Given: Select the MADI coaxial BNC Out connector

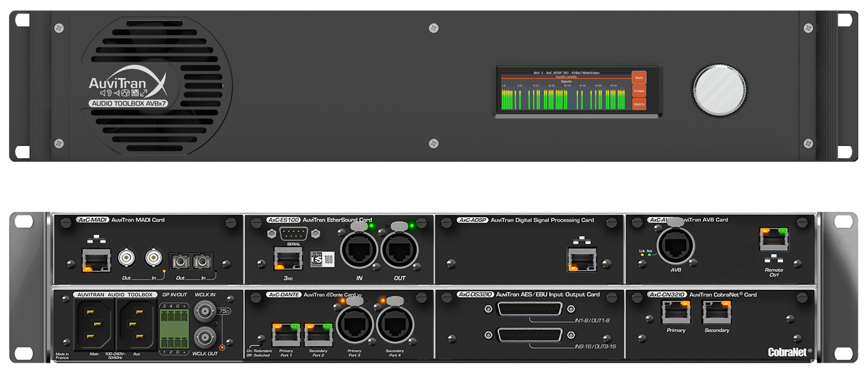Looking at the screenshot, I should pyautogui.click(x=128, y=259).
